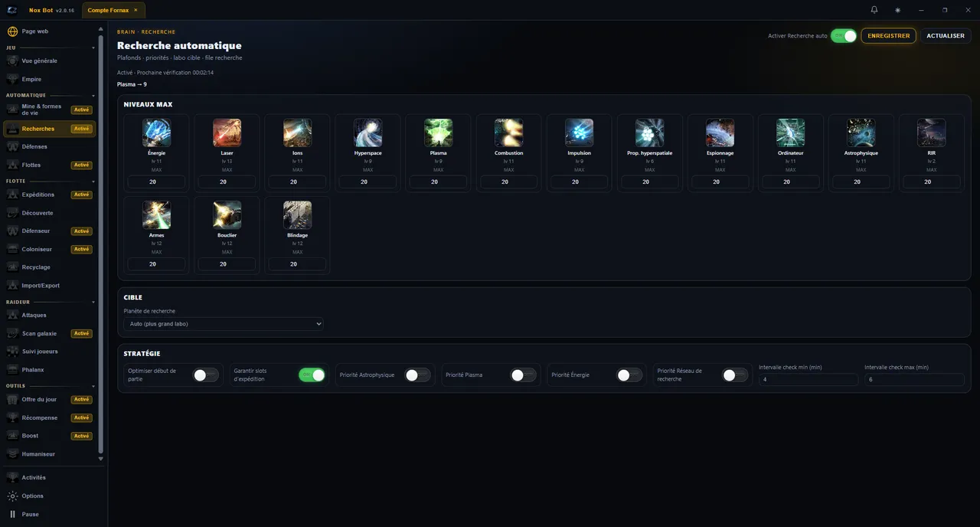This screenshot has height=527, width=980.
Task: Click the Ordinateur research icon
Action: coord(790,133)
